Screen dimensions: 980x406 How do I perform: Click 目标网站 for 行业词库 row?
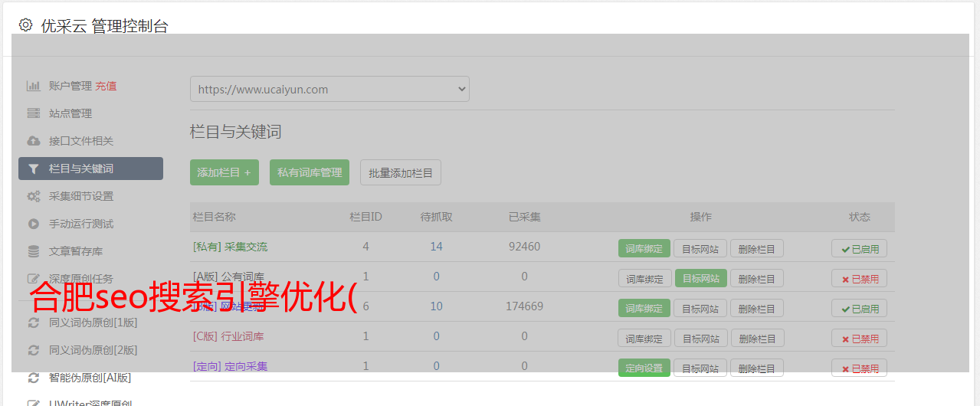coord(701,338)
